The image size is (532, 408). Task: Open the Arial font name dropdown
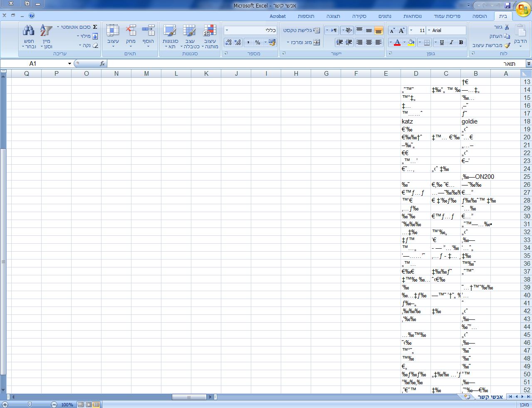click(x=429, y=30)
